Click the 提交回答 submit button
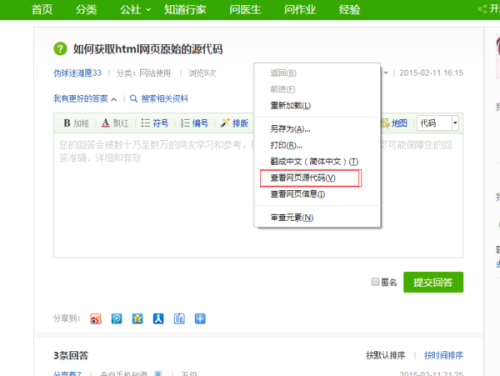This screenshot has width=500, height=376. click(433, 282)
